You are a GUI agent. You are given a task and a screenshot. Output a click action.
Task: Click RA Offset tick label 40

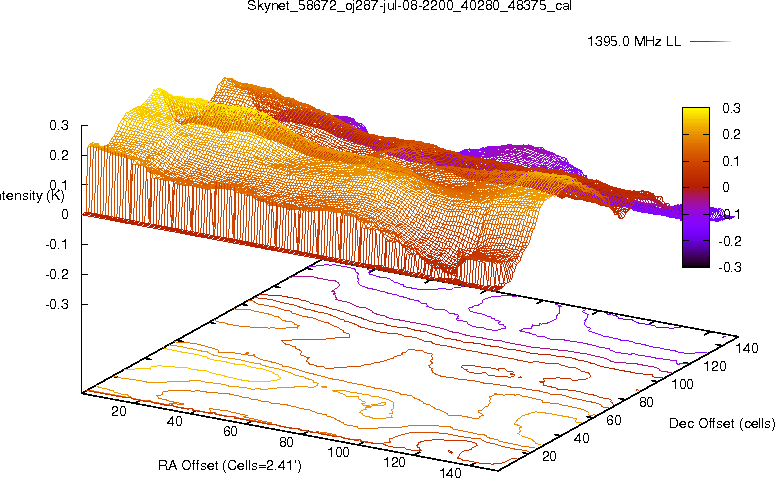[174, 422]
